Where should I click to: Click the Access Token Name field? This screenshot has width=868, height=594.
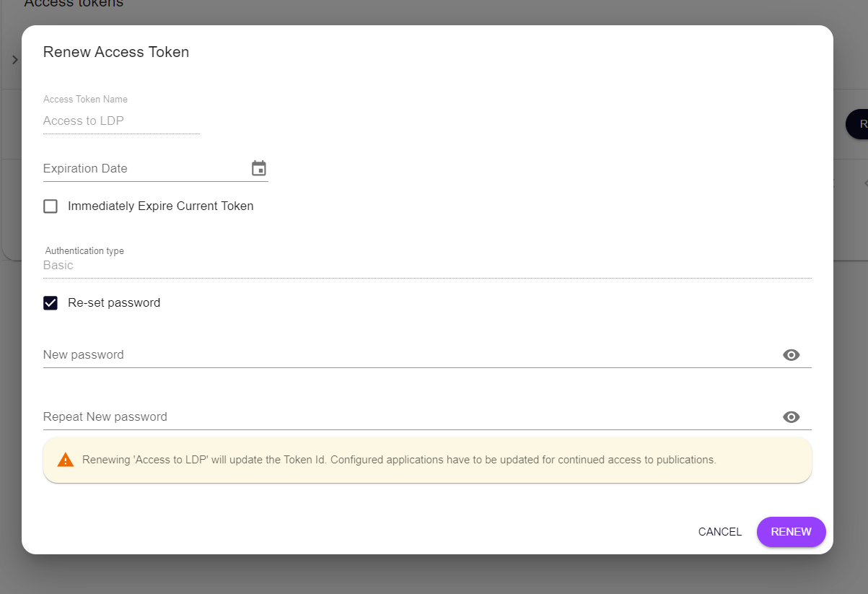point(121,121)
